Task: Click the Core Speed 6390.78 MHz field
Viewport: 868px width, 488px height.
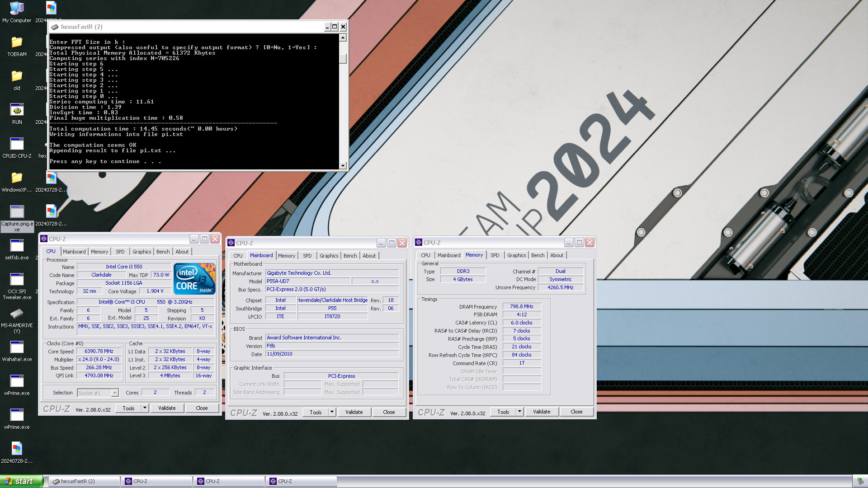Action: 99,351
